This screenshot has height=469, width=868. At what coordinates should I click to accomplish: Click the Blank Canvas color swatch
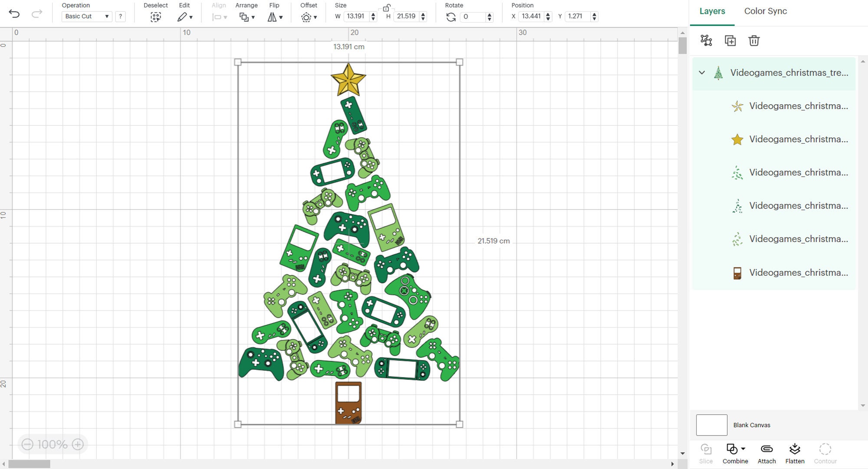(x=712, y=425)
